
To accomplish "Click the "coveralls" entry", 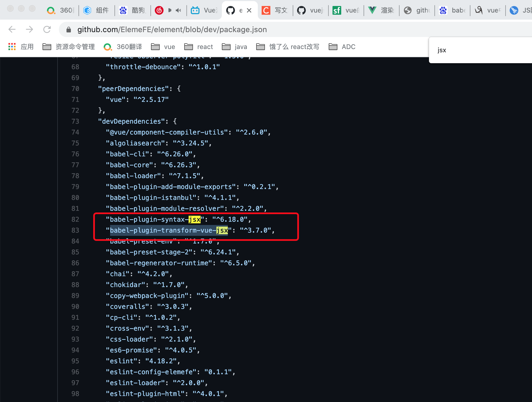I will pos(149,307).
